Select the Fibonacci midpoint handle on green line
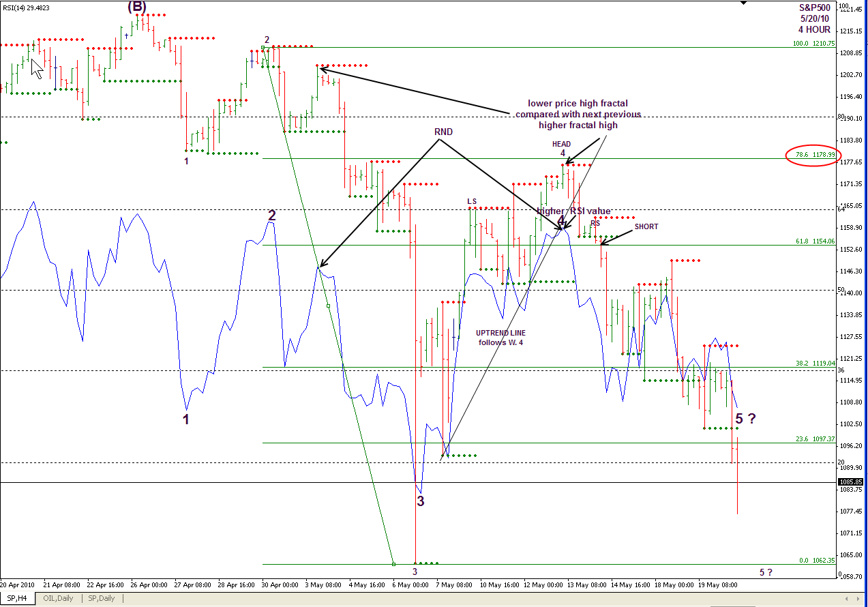The height and width of the screenshot is (607, 868). (328, 306)
